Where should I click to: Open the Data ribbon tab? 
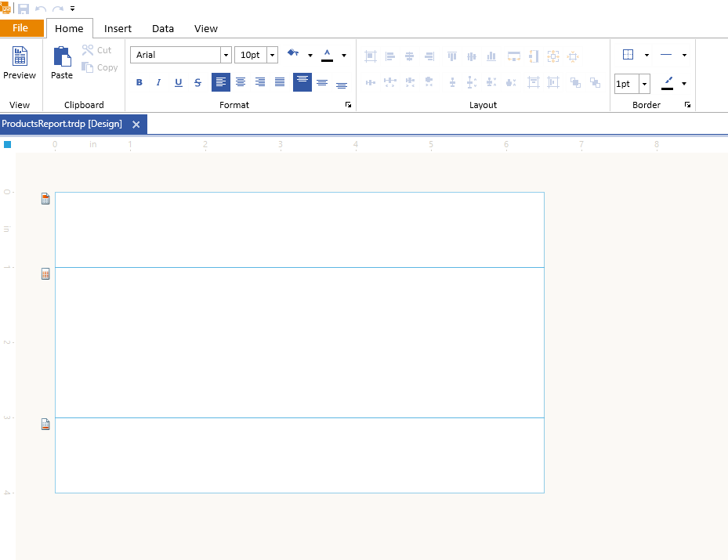point(163,28)
